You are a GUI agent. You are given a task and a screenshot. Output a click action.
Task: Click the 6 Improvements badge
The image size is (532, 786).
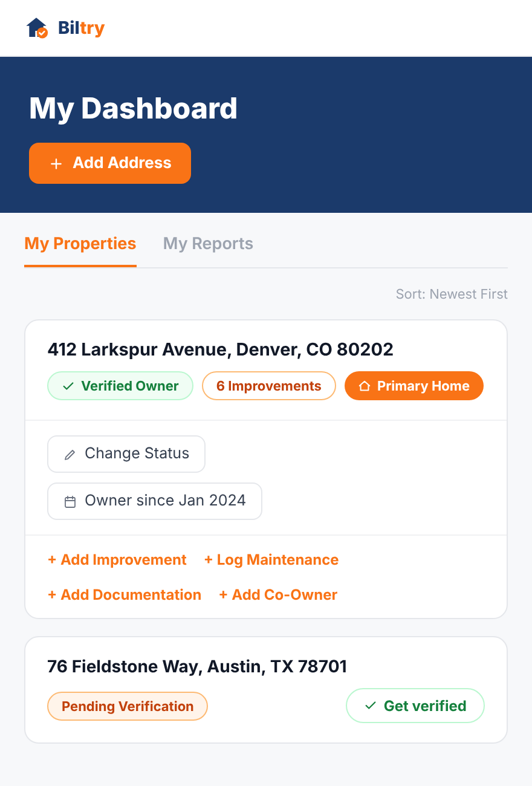pos(269,386)
